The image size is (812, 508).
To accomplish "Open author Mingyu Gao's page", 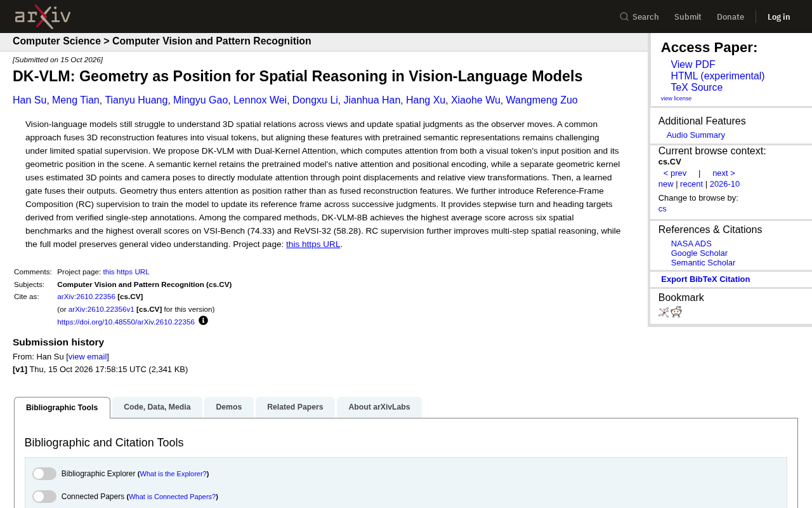I will [x=200, y=100].
